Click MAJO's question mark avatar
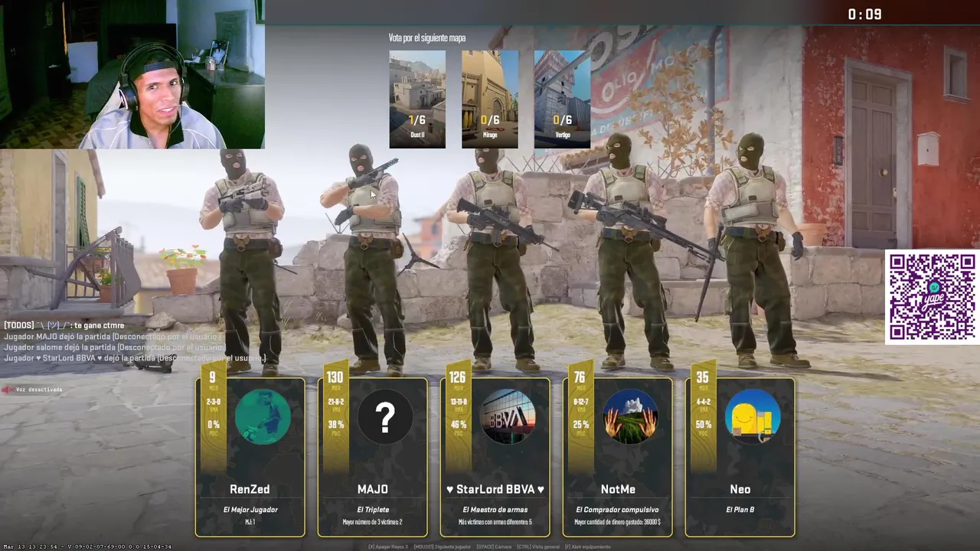980x551 pixels. click(x=385, y=417)
